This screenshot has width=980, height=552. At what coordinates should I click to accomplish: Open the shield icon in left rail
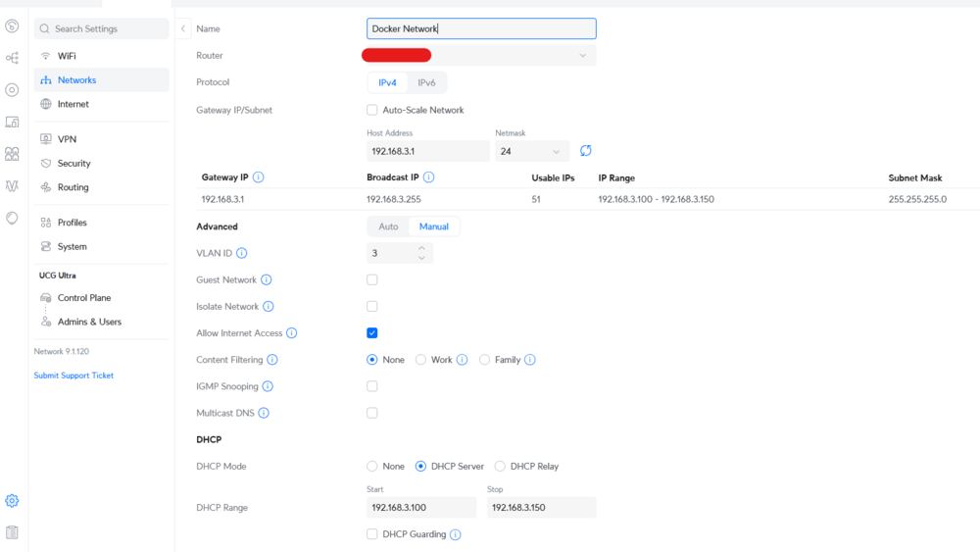pos(12,218)
